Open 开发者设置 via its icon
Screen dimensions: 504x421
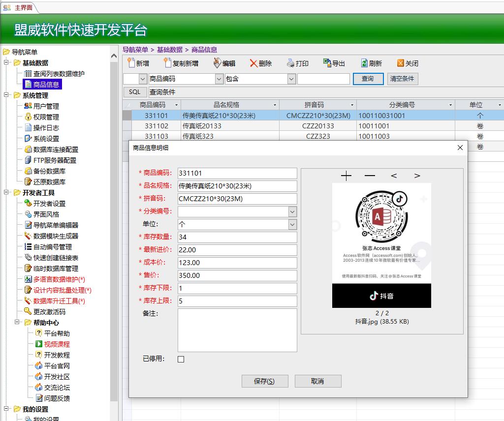[28, 203]
